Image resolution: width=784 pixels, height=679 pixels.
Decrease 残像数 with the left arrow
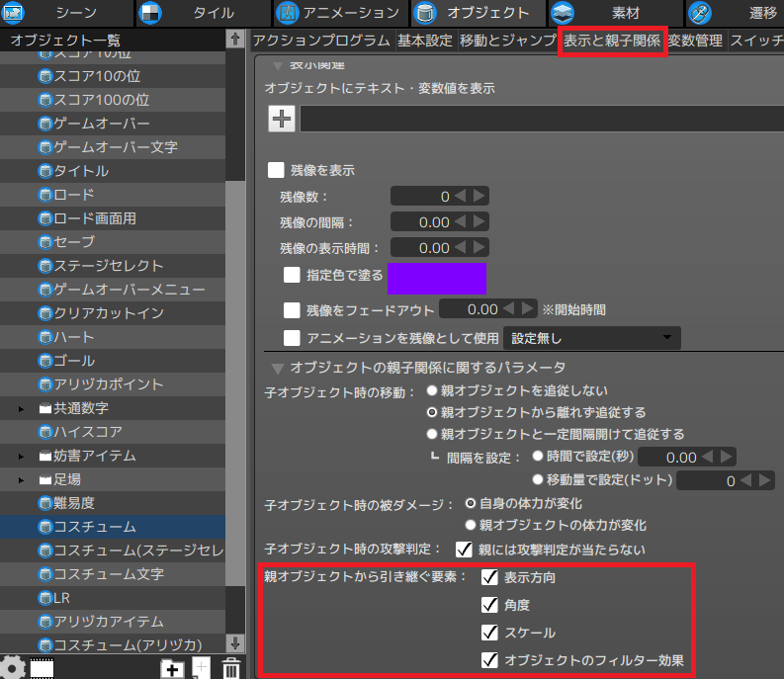[x=460, y=196]
